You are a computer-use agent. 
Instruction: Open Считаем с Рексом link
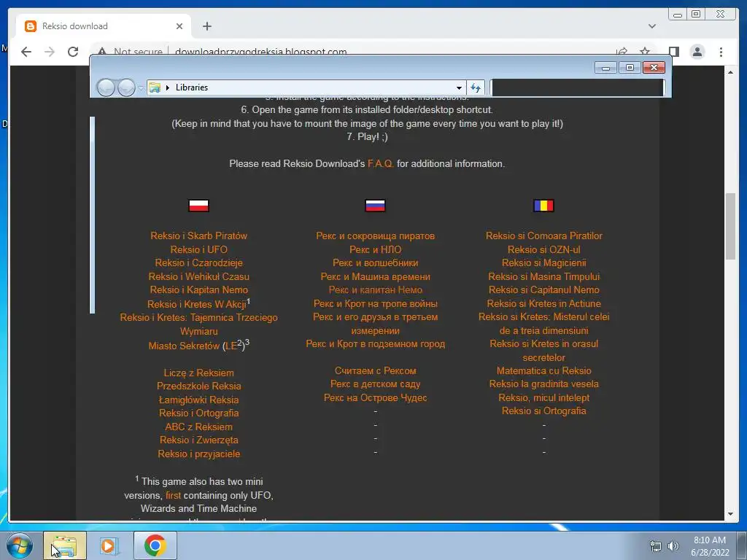(376, 370)
